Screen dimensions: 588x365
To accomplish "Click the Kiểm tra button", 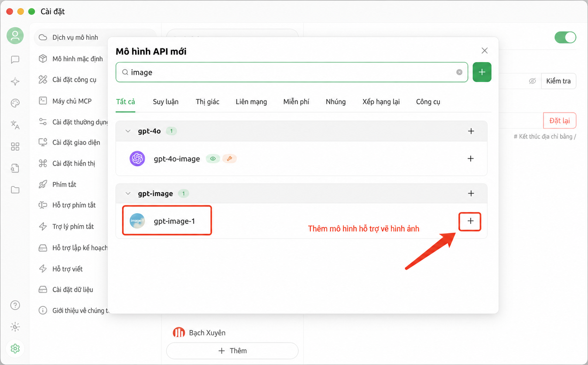I will point(558,81).
